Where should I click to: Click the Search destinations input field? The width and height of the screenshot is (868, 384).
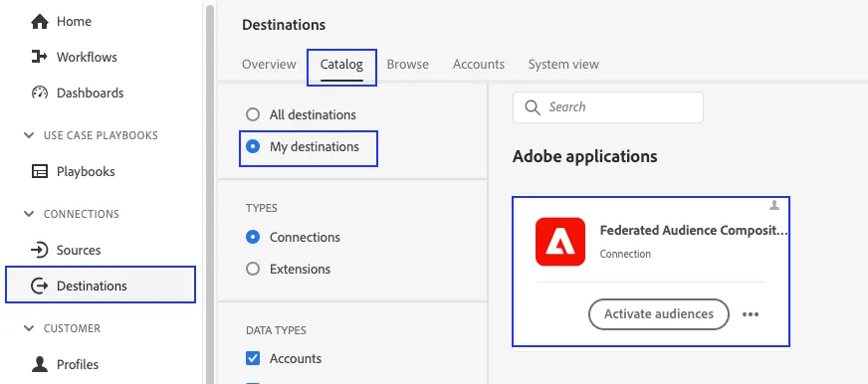608,107
